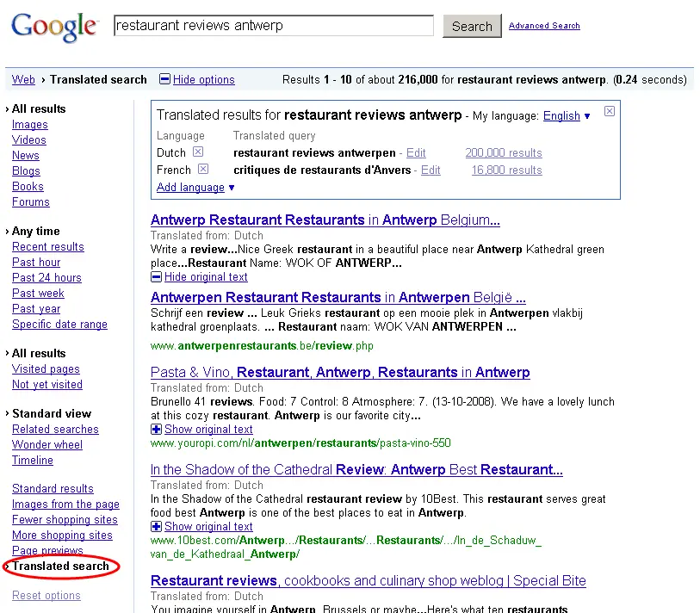Screen dimensions: 700x613
Task: Select Past week time filter
Action: 38,294
